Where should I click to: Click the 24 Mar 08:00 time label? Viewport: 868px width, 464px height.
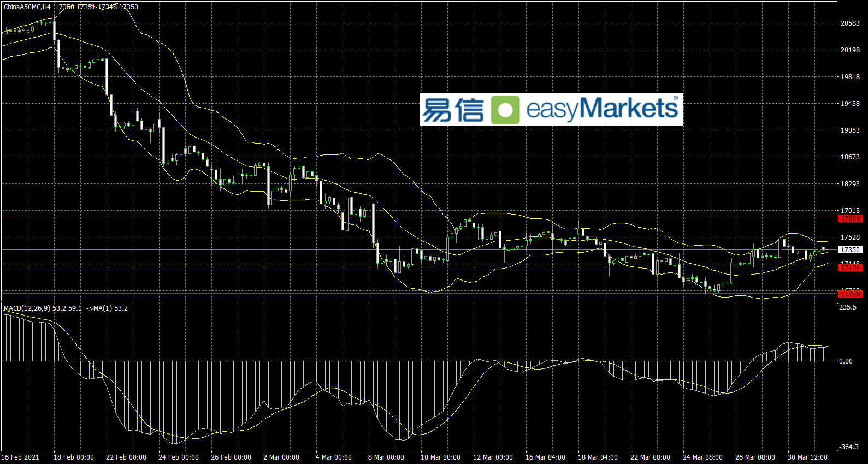pos(702,457)
